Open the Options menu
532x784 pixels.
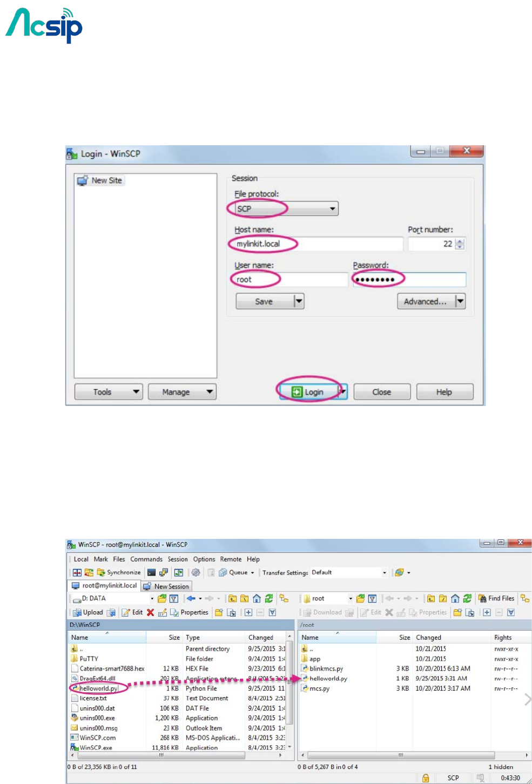204,559
